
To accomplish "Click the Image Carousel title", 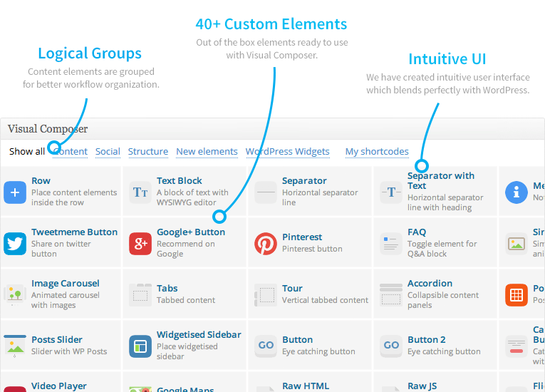I will point(66,284).
